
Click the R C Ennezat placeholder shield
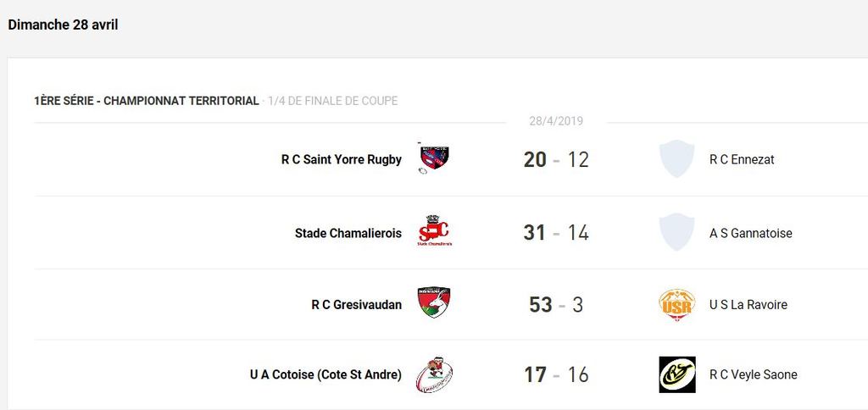pos(676,158)
